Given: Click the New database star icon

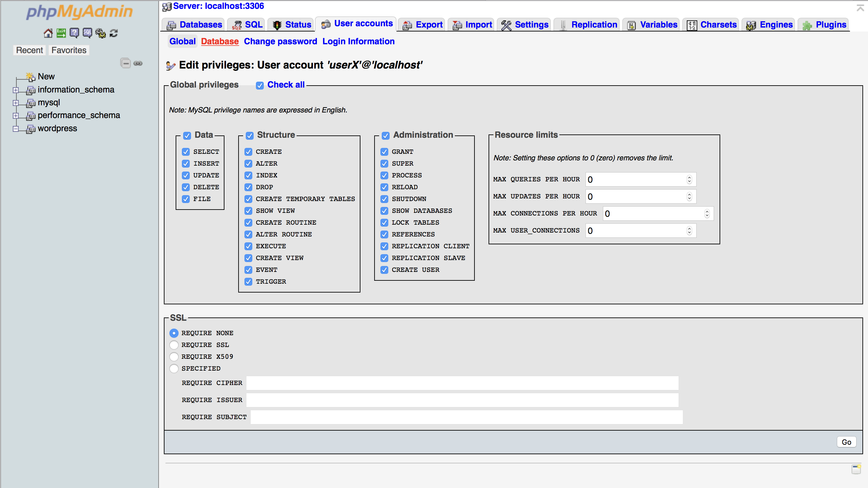Looking at the screenshot, I should 31,76.
